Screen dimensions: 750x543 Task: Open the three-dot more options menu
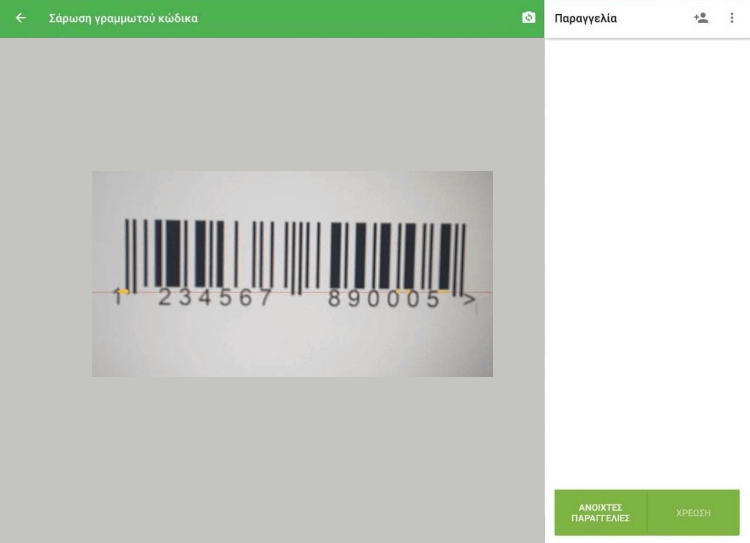point(731,18)
